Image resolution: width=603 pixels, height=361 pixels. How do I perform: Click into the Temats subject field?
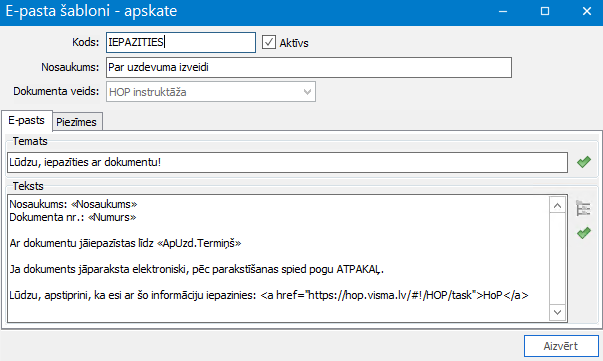click(287, 162)
